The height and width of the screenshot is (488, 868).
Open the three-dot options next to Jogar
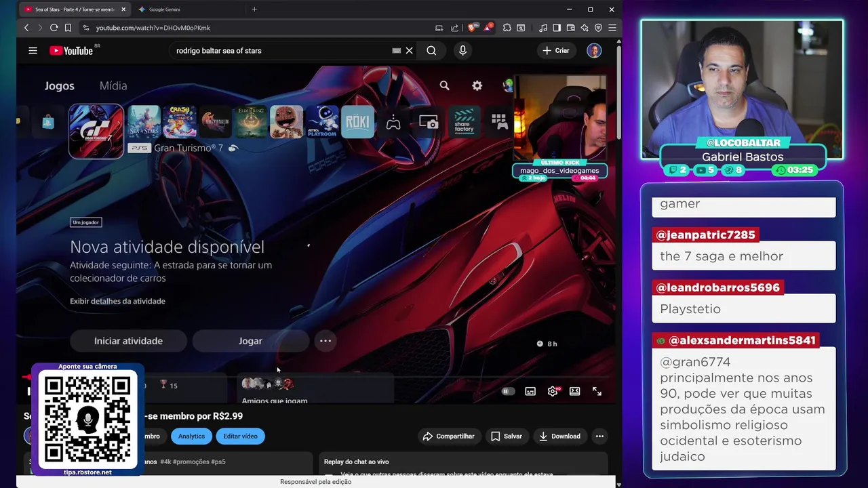pos(325,341)
